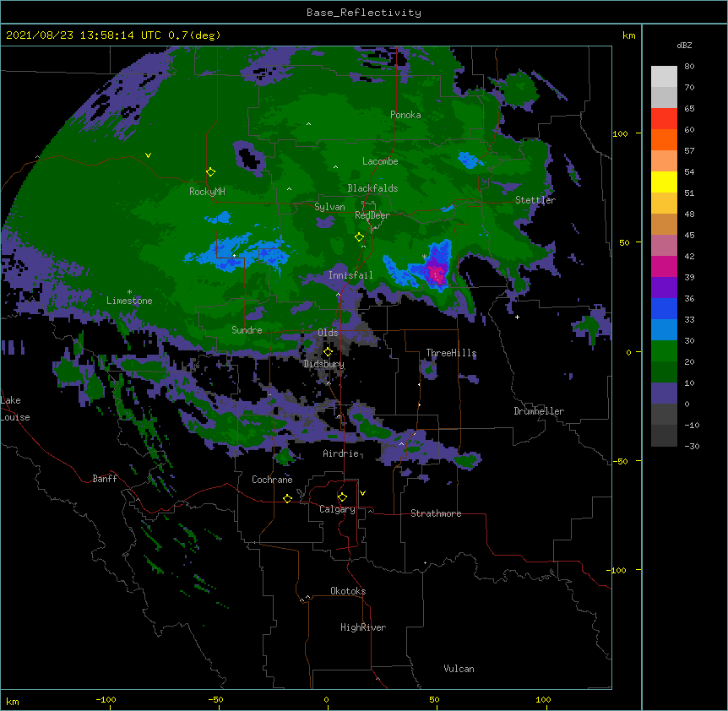This screenshot has height=711, width=728.
Task: Click the 45 value in dBZ legend
Action: click(x=689, y=236)
